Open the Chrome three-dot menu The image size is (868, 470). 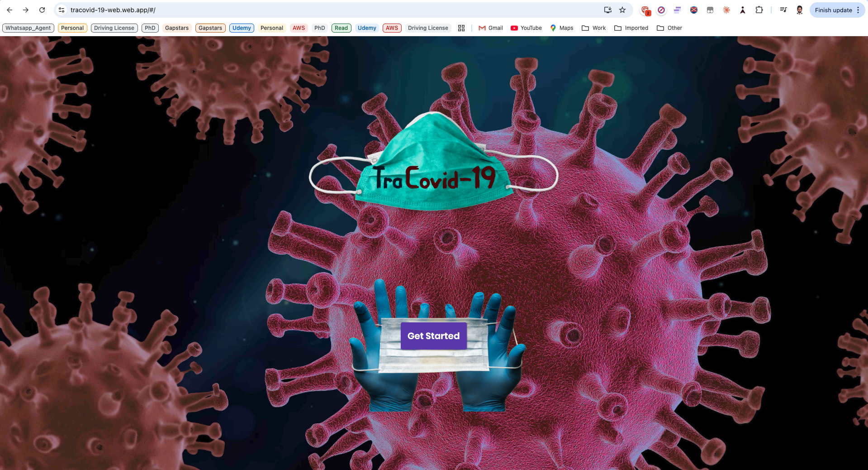coord(858,10)
